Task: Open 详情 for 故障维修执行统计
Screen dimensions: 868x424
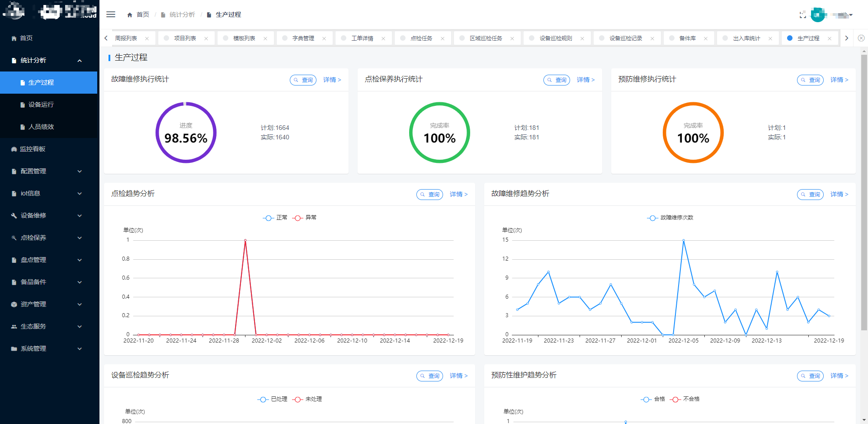Action: 332,80
